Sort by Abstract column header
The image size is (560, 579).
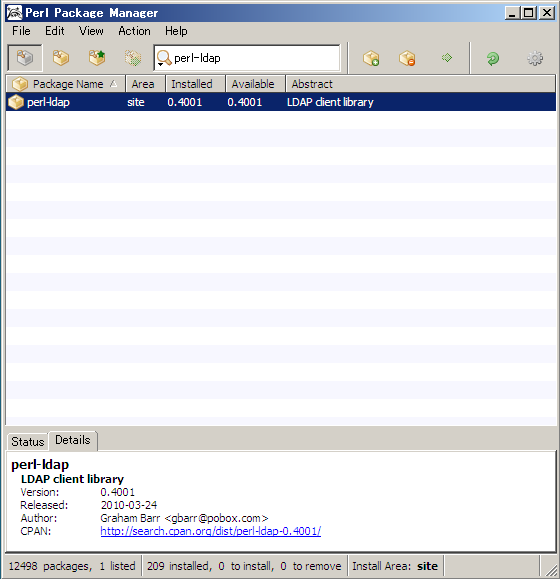(x=420, y=84)
